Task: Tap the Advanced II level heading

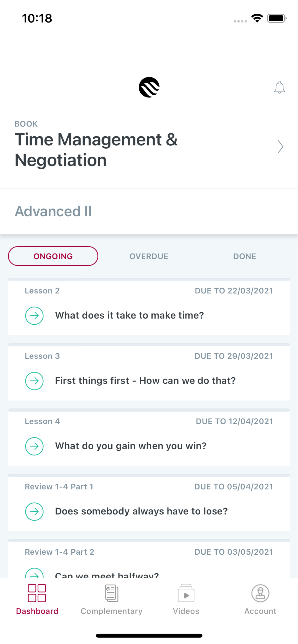Action: coord(53,211)
